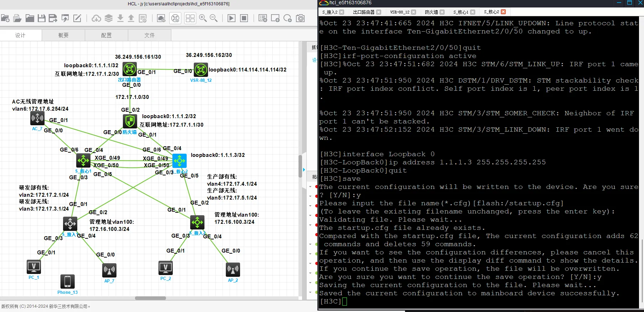Click the loopback0:114.114.114.114/32 label
Image resolution: width=644 pixels, height=312 pixels.
coord(248,70)
